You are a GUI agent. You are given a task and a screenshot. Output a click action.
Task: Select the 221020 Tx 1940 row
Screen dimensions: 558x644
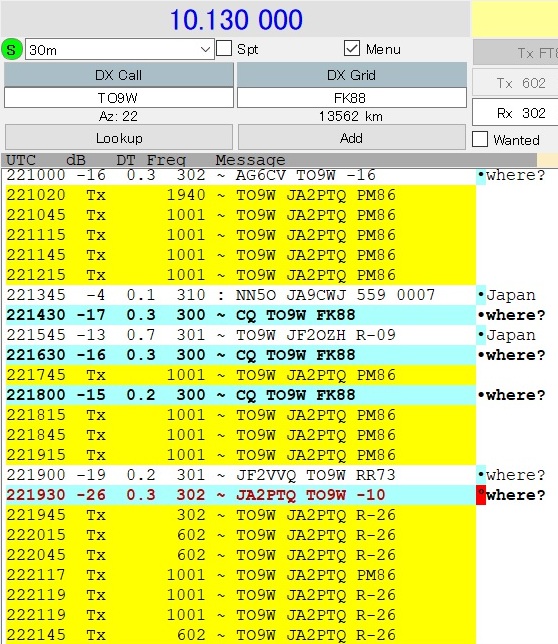pyautogui.click(x=241, y=195)
